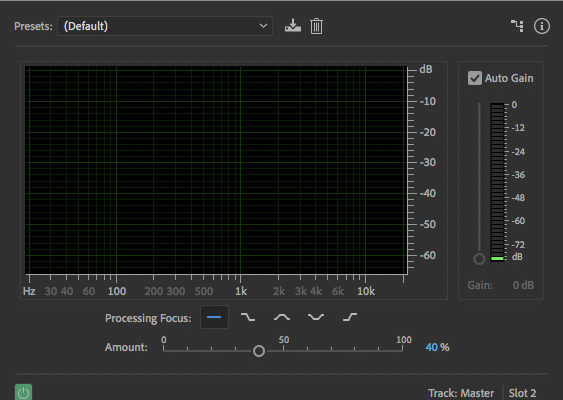Click the info icon at top right
This screenshot has width=563, height=400.
541,26
